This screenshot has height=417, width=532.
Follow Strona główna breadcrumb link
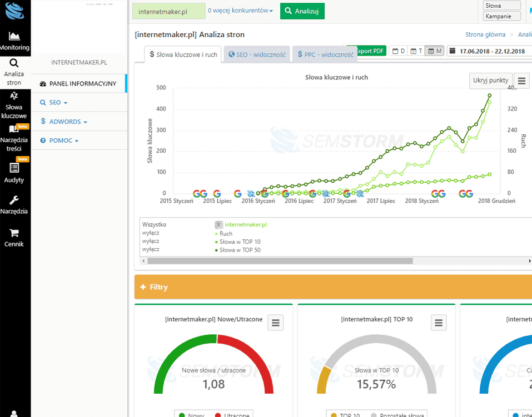coord(485,34)
